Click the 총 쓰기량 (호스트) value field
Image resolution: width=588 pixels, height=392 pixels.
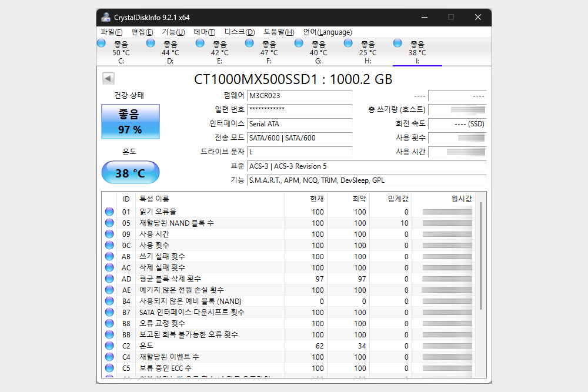click(x=457, y=109)
